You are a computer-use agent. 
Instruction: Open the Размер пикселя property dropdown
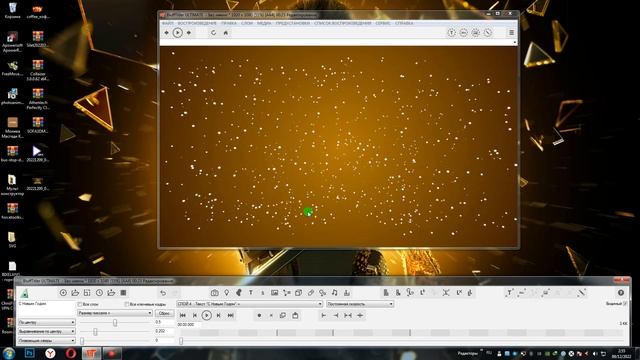115,313
